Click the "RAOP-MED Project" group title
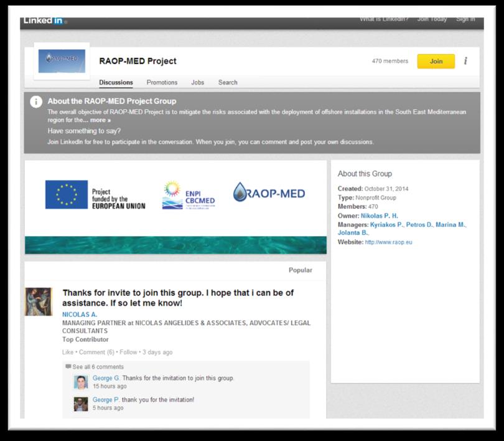 [x=138, y=61]
